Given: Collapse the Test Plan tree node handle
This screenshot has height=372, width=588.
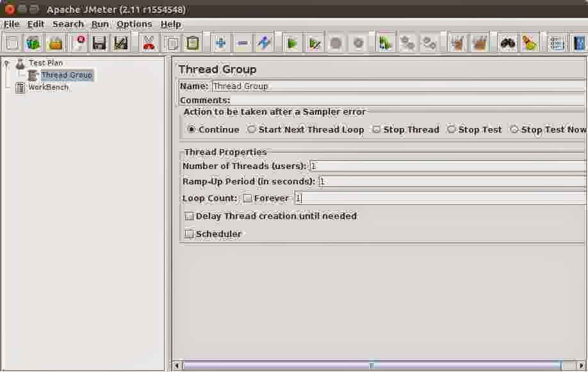Looking at the screenshot, I should click(7, 63).
